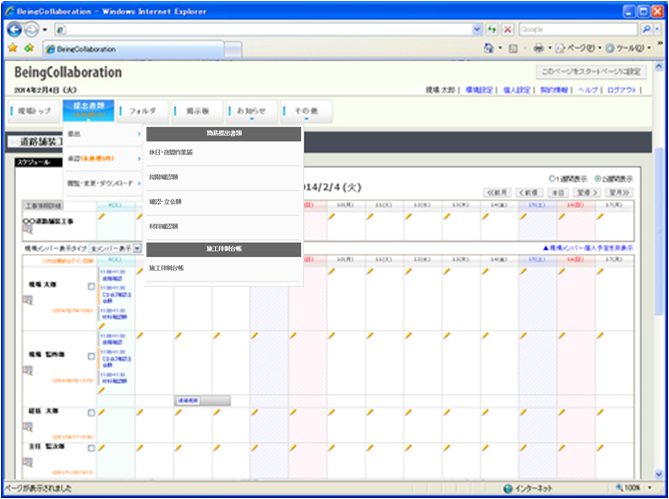Open the その他 navigation tab
This screenshot has height=499, width=669.
(x=306, y=111)
